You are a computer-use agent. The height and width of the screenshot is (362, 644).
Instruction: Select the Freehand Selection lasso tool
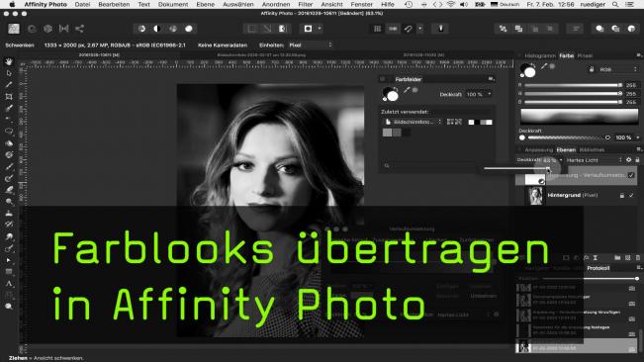point(9,132)
